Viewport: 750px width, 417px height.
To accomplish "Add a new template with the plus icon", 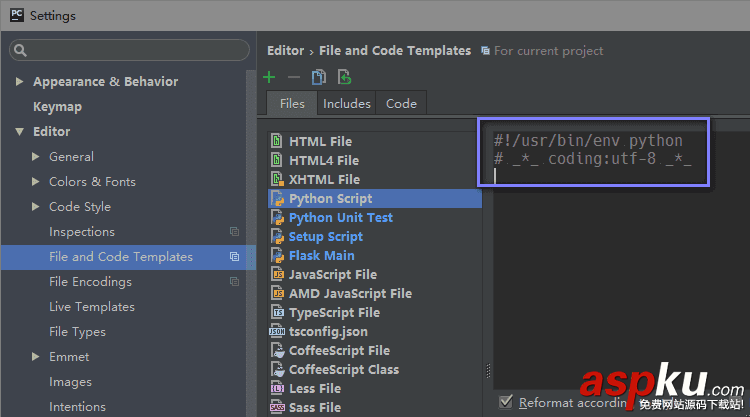I will 269,77.
